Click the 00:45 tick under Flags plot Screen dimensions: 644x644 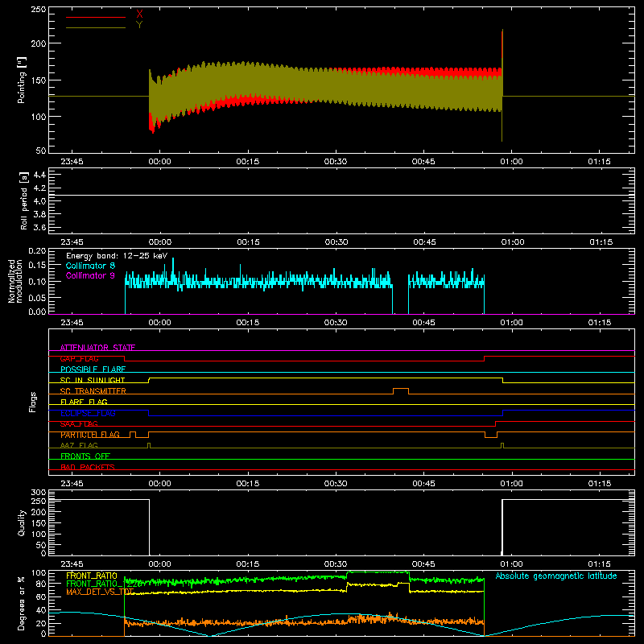coord(423,484)
